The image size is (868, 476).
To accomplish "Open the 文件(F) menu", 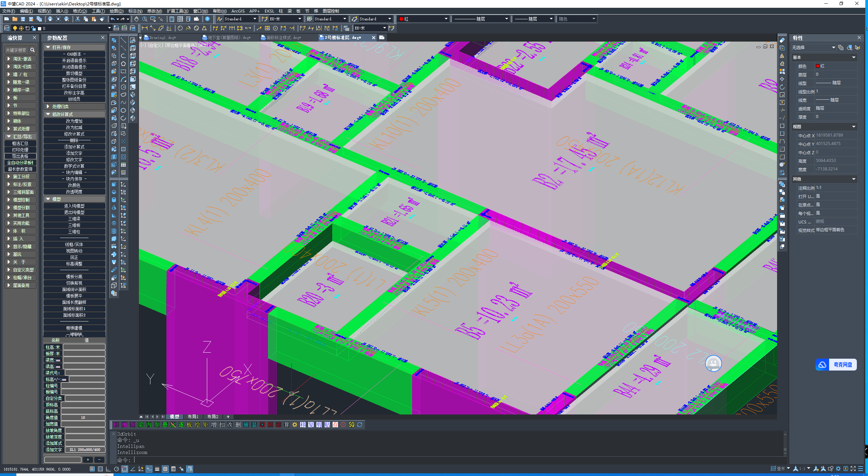I will click(8, 11).
